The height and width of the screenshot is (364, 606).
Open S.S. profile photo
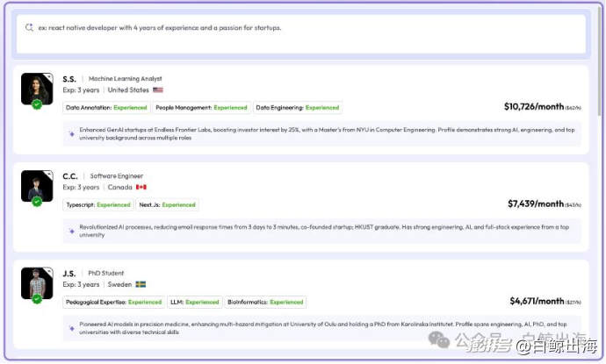[x=37, y=89]
